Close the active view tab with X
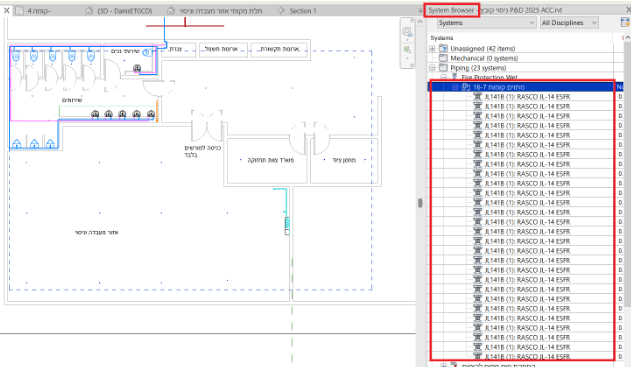634x375 pixels. coord(6,11)
